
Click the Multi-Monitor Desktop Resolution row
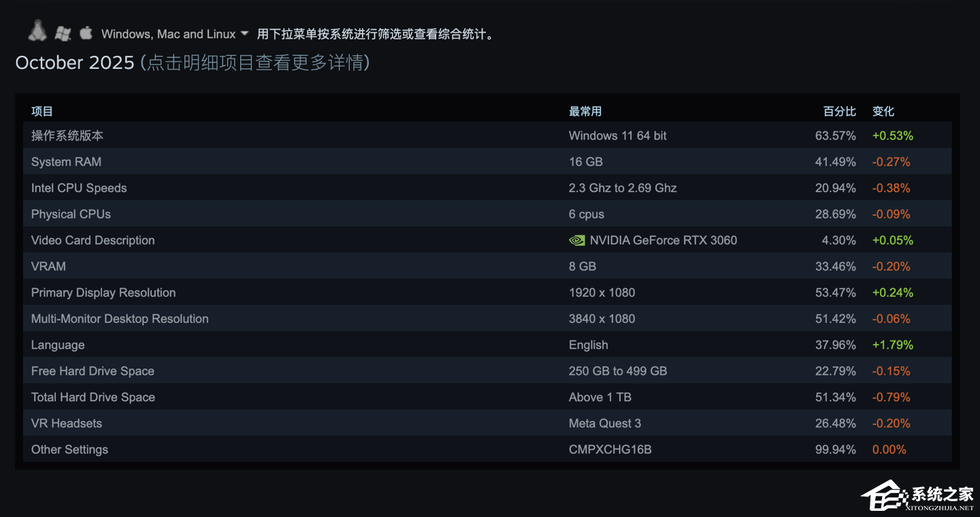[120, 318]
